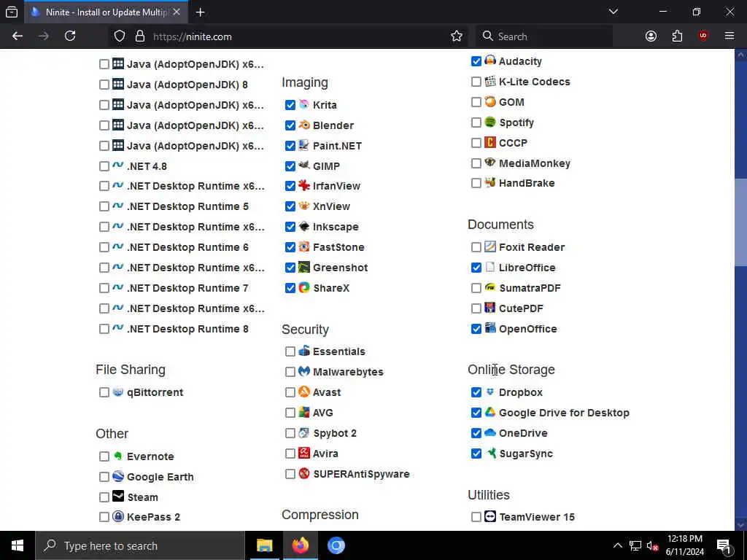Click the GIMP app icon
747x560 pixels.
(x=304, y=166)
